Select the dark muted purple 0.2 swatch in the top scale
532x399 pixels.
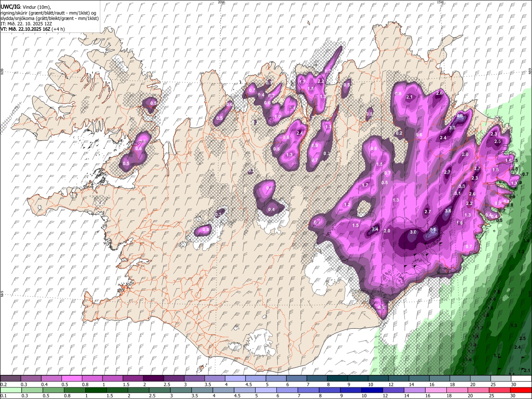[x=10, y=379]
